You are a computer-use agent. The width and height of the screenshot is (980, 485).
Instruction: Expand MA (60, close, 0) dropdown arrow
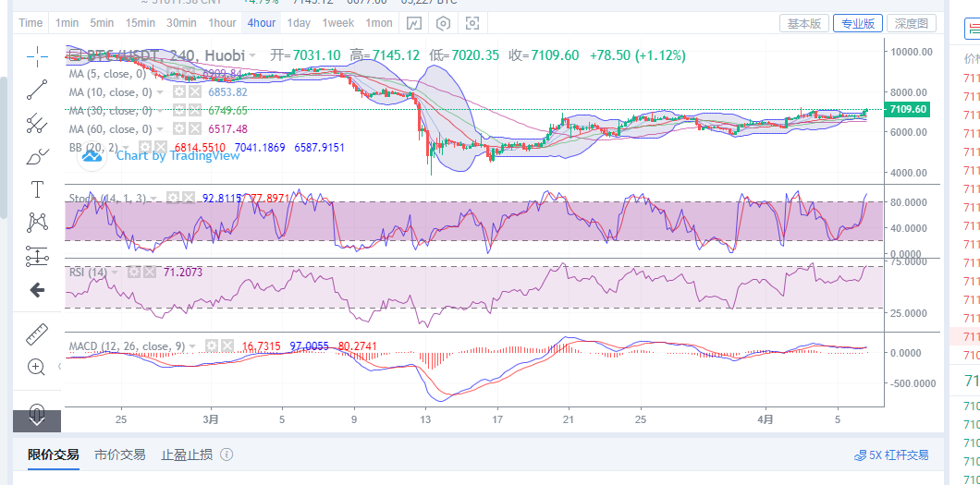[x=160, y=129]
